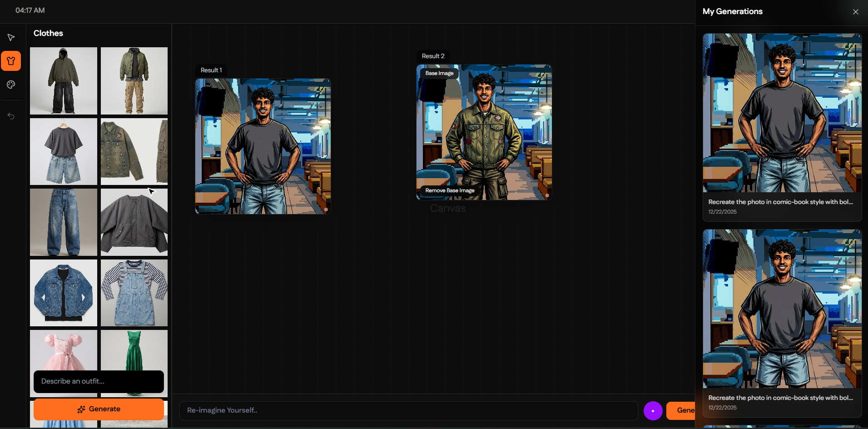Click the purple sparkle enhance button
The width and height of the screenshot is (868, 429).
point(653,411)
